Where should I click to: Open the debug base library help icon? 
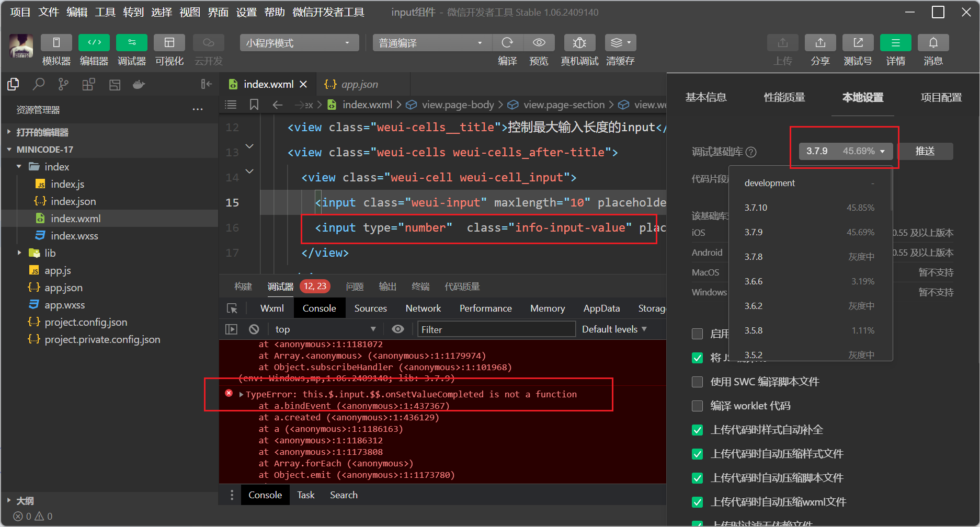751,152
